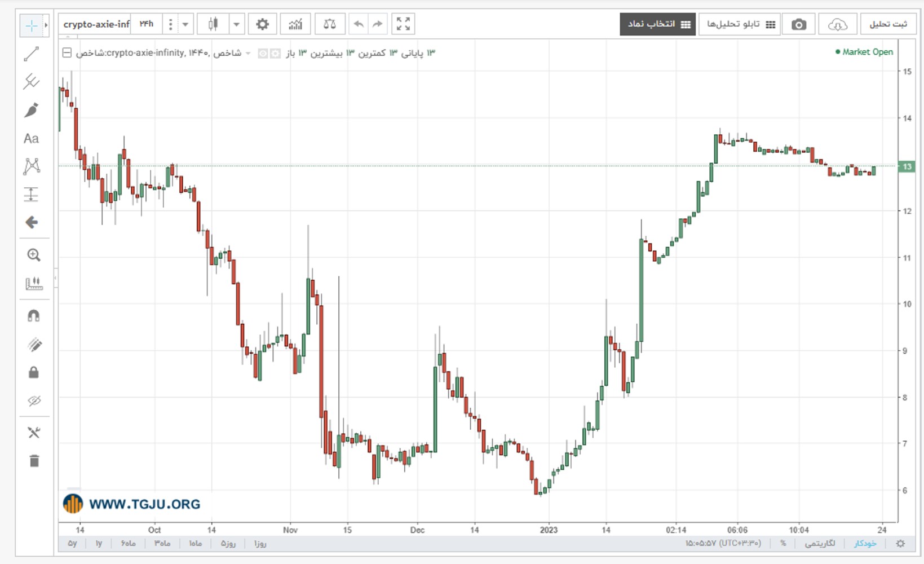Expand the chart style dropdown arrow
Screen dimensions: 924x564
click(x=237, y=24)
